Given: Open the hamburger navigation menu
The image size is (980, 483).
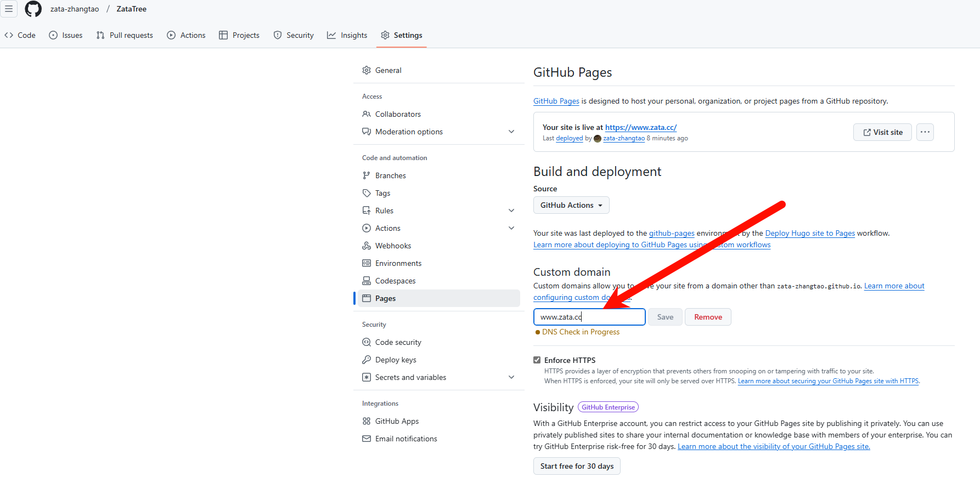Looking at the screenshot, I should [x=9, y=9].
